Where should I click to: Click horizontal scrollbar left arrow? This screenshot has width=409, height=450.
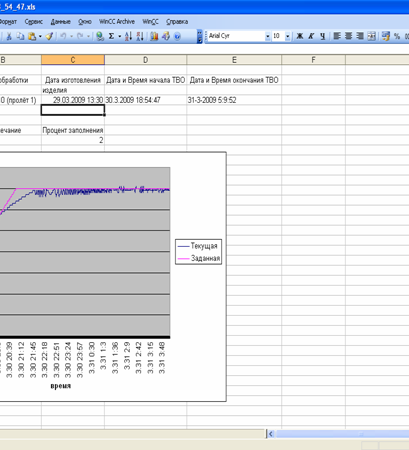271,434
